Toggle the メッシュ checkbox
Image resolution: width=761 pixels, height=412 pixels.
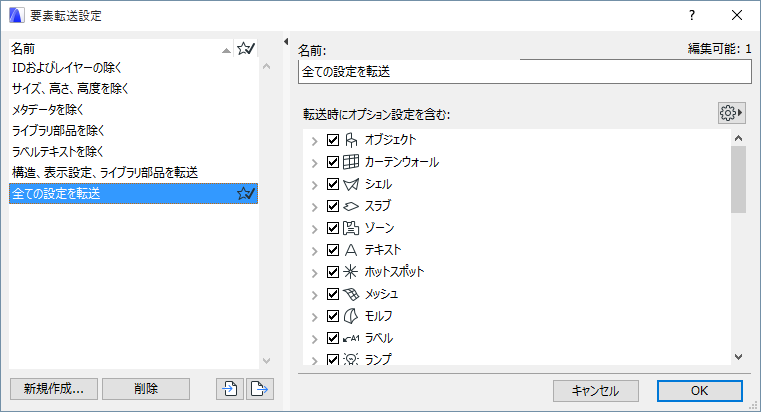pos(332,294)
